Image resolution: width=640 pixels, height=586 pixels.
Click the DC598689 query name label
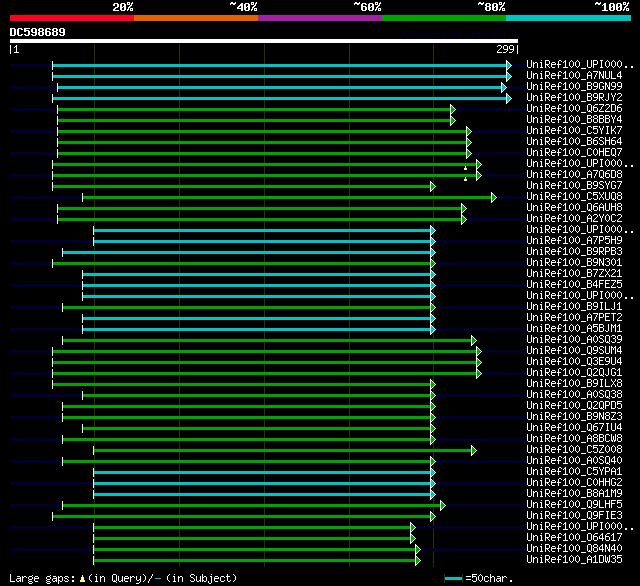point(38,32)
